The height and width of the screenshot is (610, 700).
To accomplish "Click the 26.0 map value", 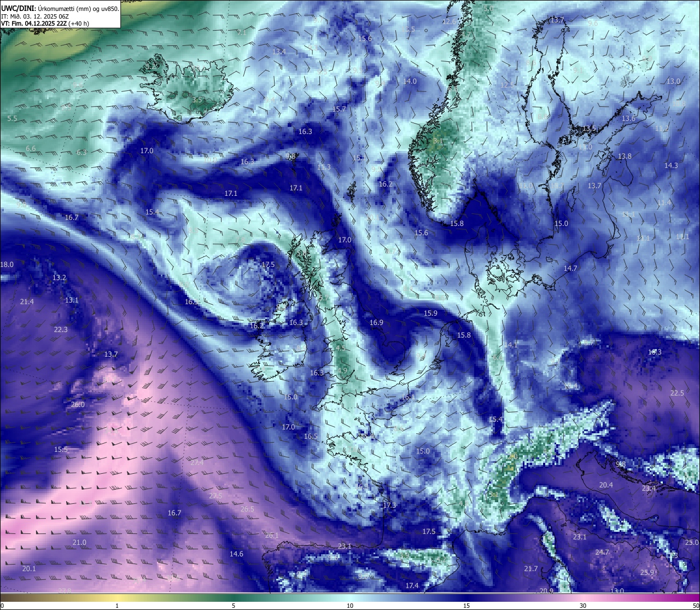I will [78, 405].
